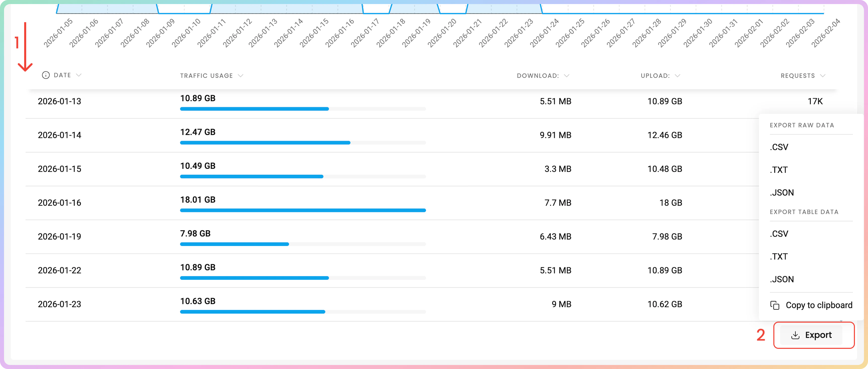Screen dimensions: 868x369
Task: Export table data as .CSV
Action: pos(779,234)
